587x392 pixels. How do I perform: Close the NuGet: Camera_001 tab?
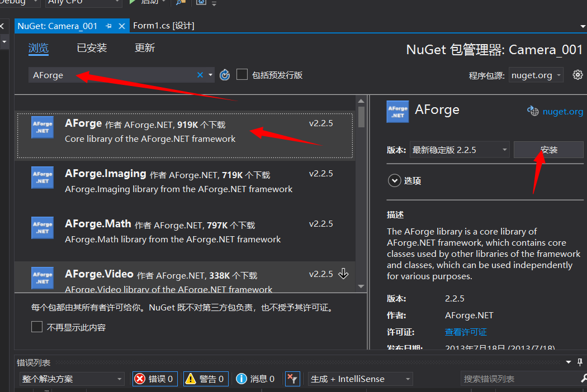122,26
